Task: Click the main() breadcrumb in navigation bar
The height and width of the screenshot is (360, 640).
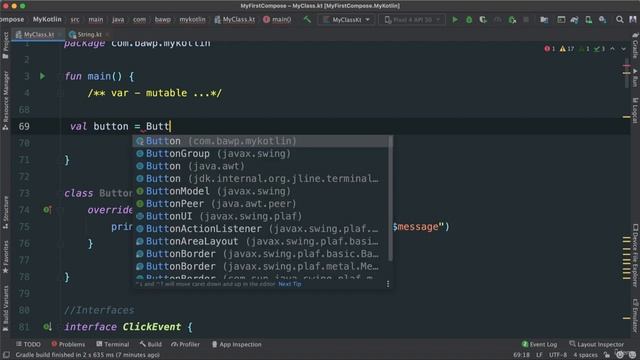Action: click(x=277, y=19)
